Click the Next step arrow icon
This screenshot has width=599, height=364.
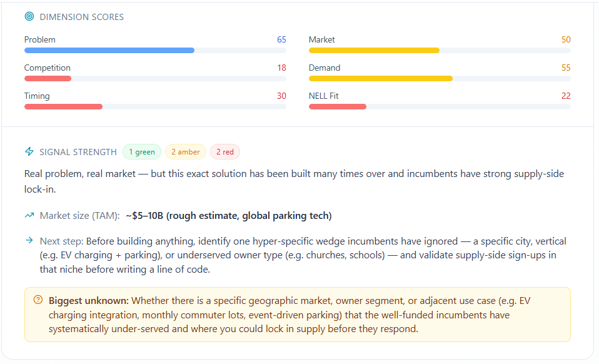(x=29, y=240)
